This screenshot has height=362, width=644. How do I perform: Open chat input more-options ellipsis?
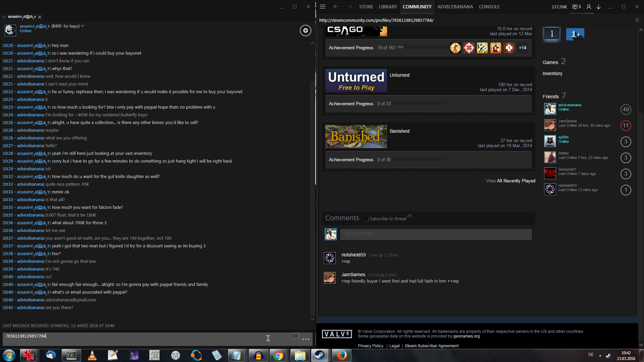(x=306, y=339)
